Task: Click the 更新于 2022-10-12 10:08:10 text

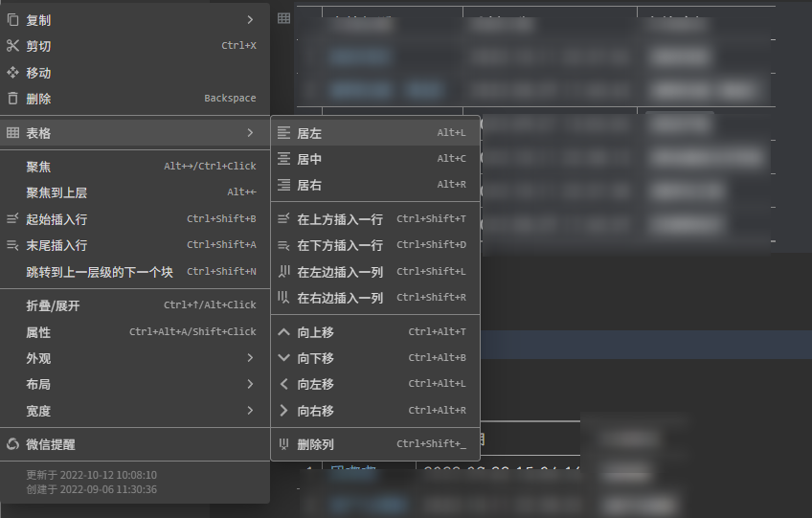Action: [x=92, y=475]
